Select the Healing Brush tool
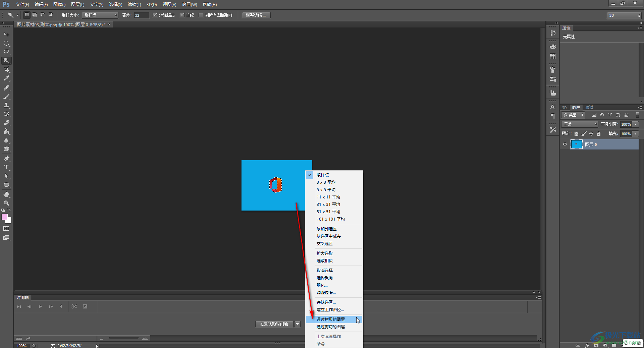 coord(6,88)
